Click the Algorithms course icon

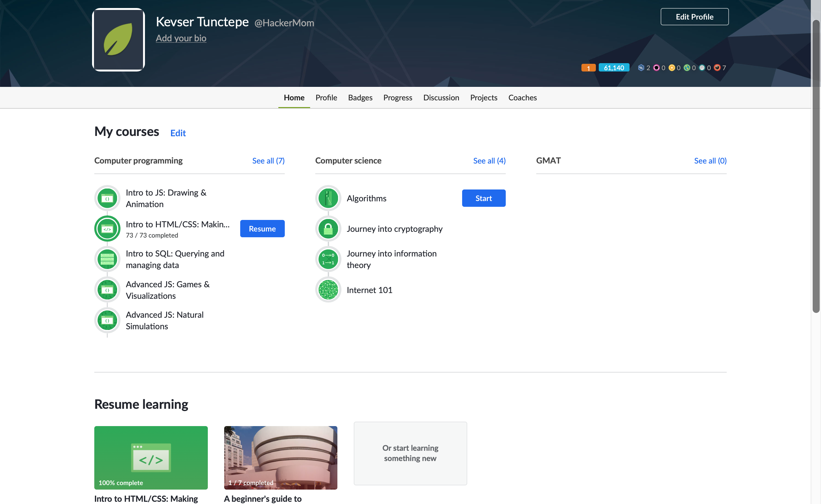[x=328, y=198]
